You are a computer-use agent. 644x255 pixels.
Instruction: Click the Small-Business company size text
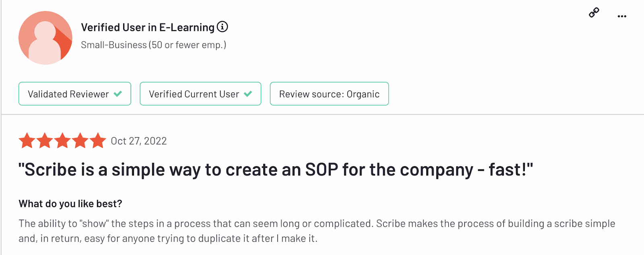pos(153,45)
